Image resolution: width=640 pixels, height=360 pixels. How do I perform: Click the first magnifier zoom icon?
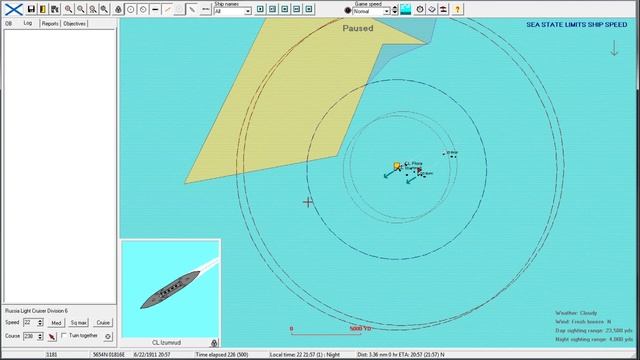pyautogui.click(x=69, y=9)
